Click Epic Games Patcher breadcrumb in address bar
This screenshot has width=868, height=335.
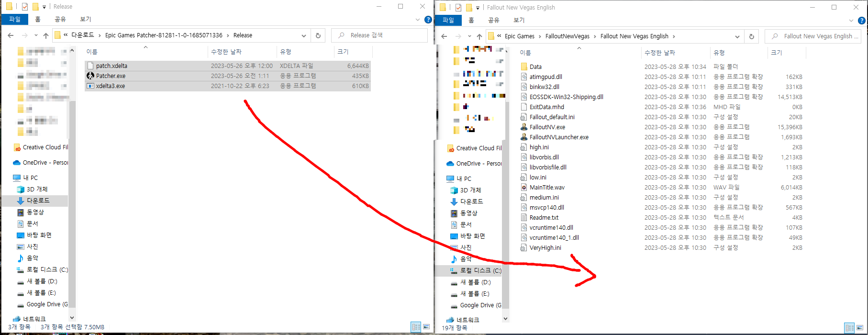click(164, 35)
